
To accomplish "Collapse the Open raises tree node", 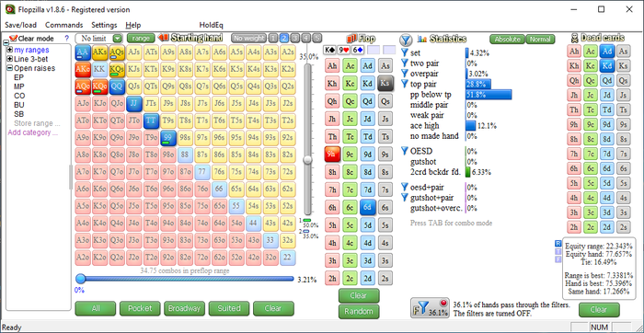I will click(x=9, y=68).
